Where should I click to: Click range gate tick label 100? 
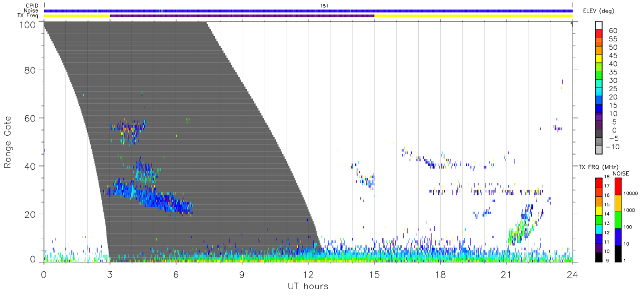point(28,24)
